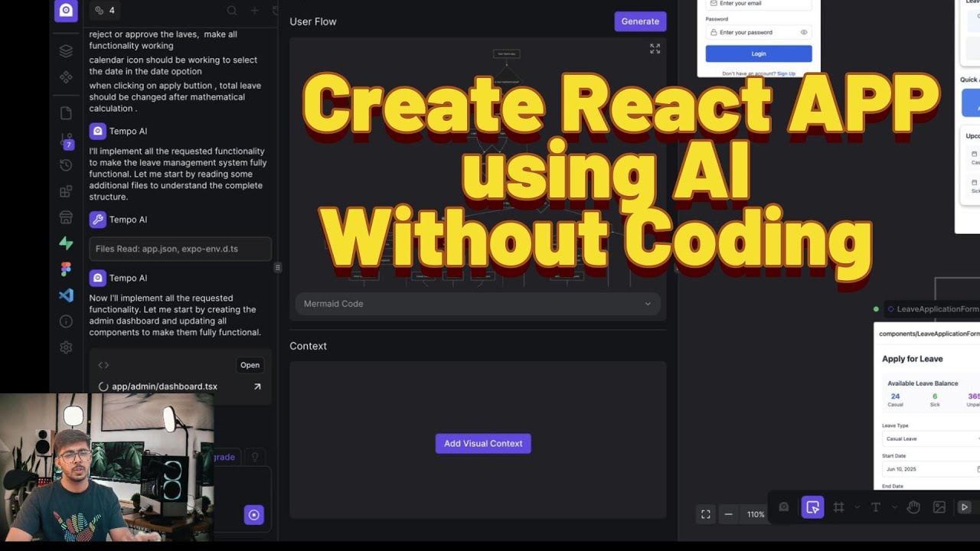
Task: Open frame tool options dropdown arrow
Action: [857, 507]
